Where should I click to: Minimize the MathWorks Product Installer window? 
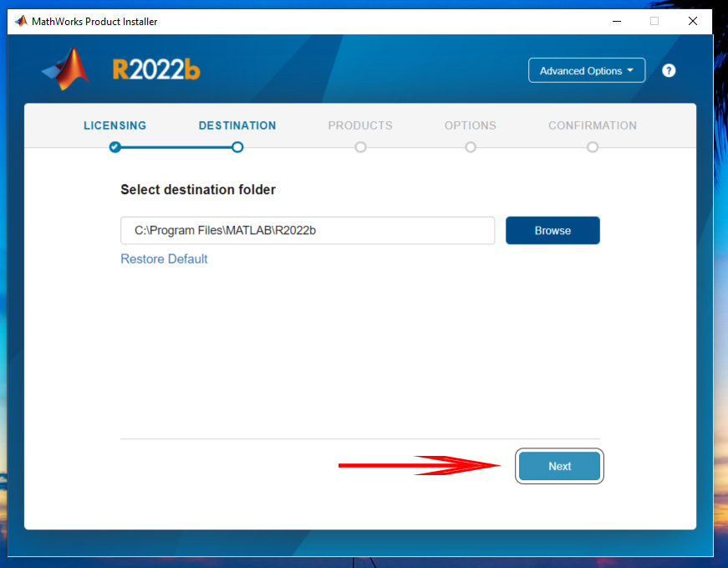(616, 21)
